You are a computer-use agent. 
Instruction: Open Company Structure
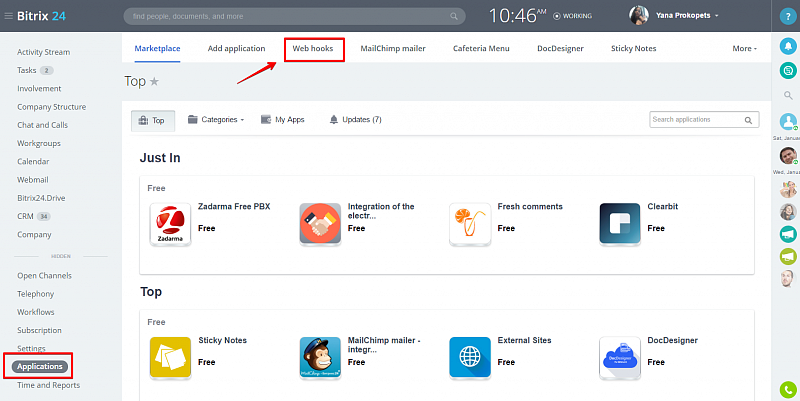(x=52, y=107)
